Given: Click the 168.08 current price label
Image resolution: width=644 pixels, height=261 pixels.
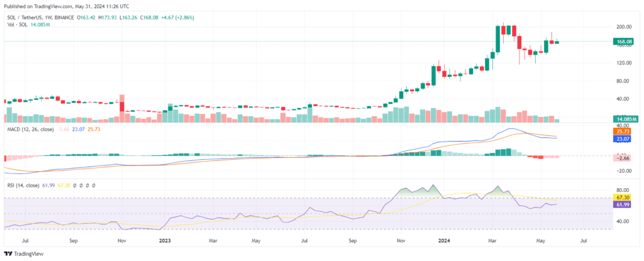Looking at the screenshot, I should click(626, 42).
